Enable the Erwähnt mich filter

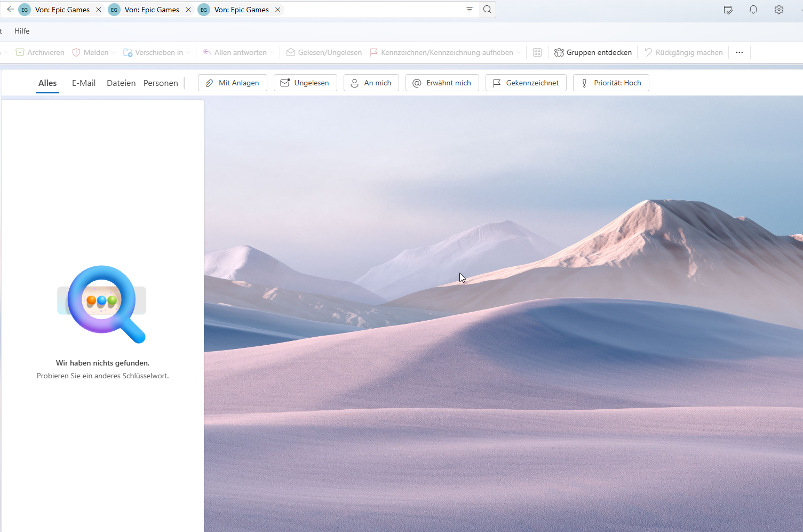pos(442,83)
